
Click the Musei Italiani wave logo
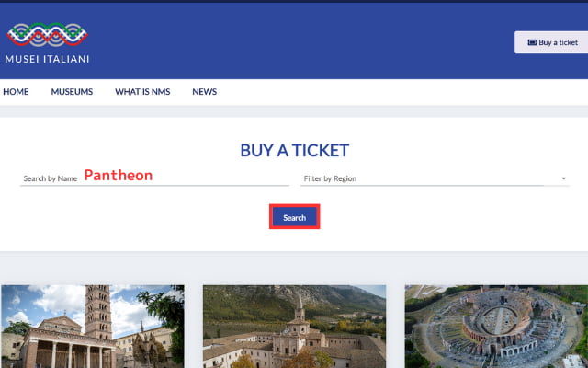pos(47,35)
